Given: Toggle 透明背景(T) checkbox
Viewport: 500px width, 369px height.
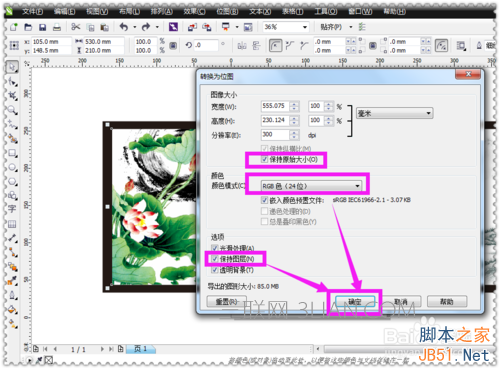Looking at the screenshot, I should point(215,270).
